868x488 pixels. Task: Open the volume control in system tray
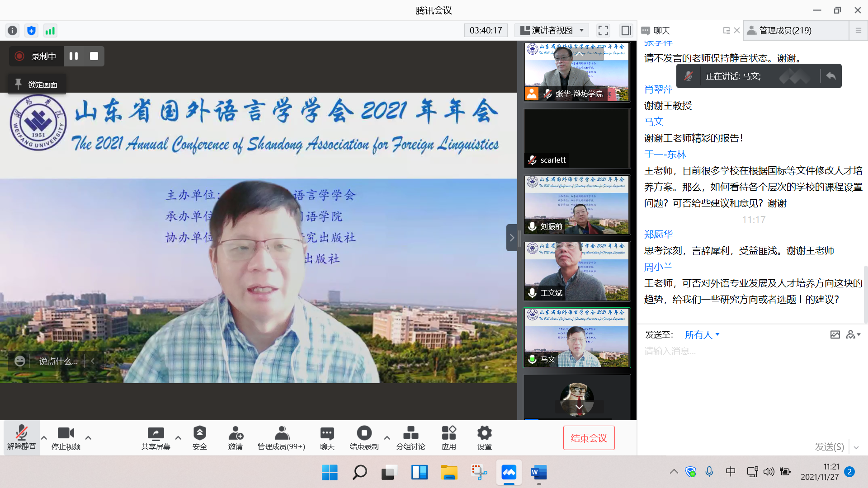(x=768, y=472)
